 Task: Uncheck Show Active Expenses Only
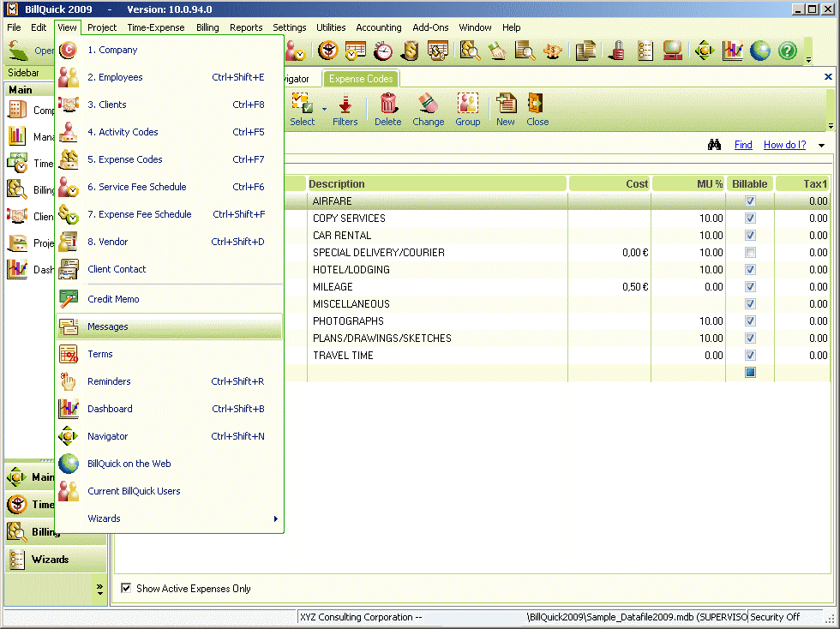(126, 588)
